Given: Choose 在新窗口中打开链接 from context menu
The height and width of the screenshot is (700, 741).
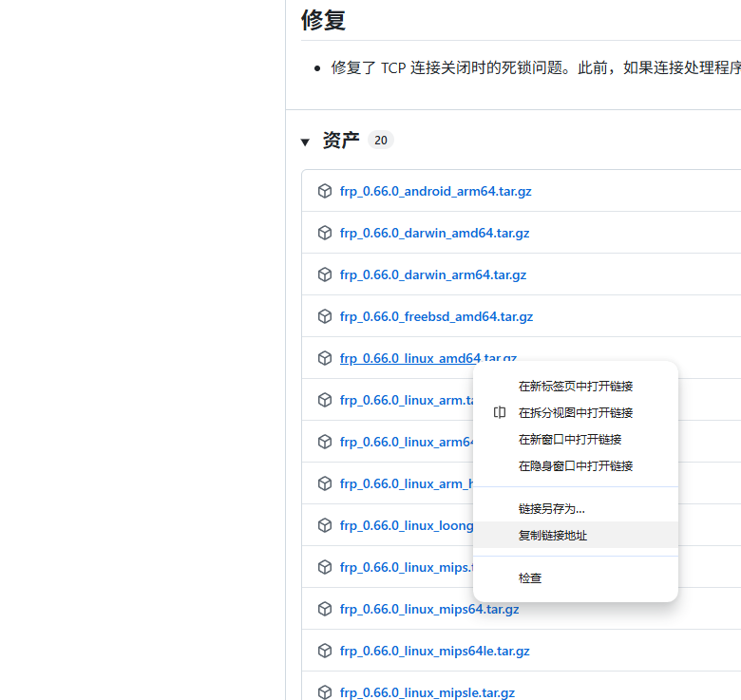Looking at the screenshot, I should pos(576,440).
